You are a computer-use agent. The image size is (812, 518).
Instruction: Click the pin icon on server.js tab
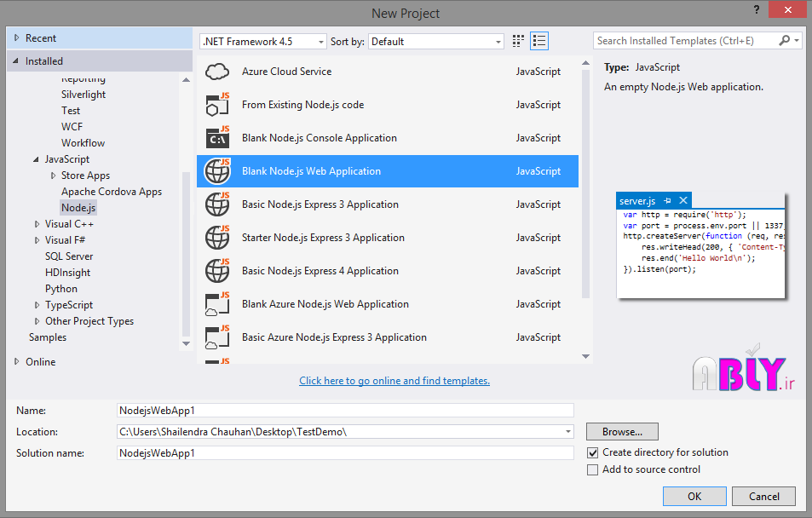pyautogui.click(x=667, y=200)
